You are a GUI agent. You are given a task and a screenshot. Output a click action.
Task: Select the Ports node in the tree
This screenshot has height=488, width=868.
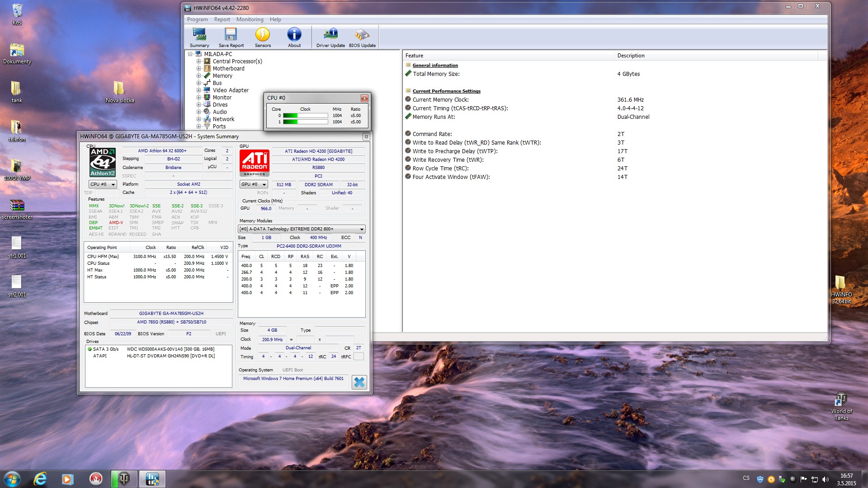click(219, 127)
